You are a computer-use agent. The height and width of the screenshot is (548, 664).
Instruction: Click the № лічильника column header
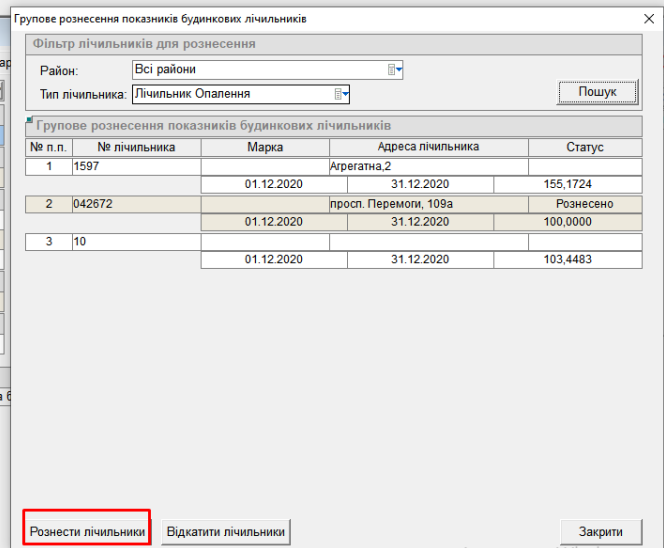coord(136,147)
